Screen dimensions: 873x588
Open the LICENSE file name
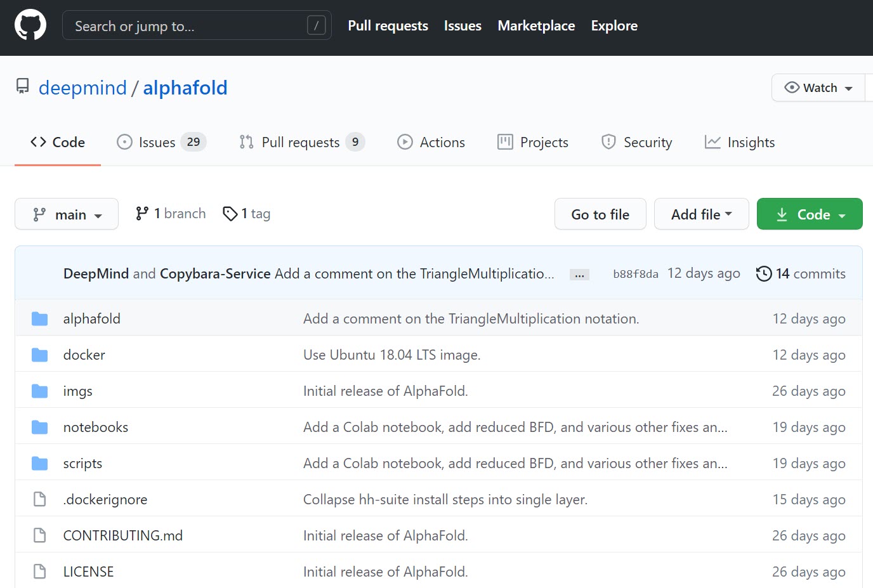click(88, 572)
